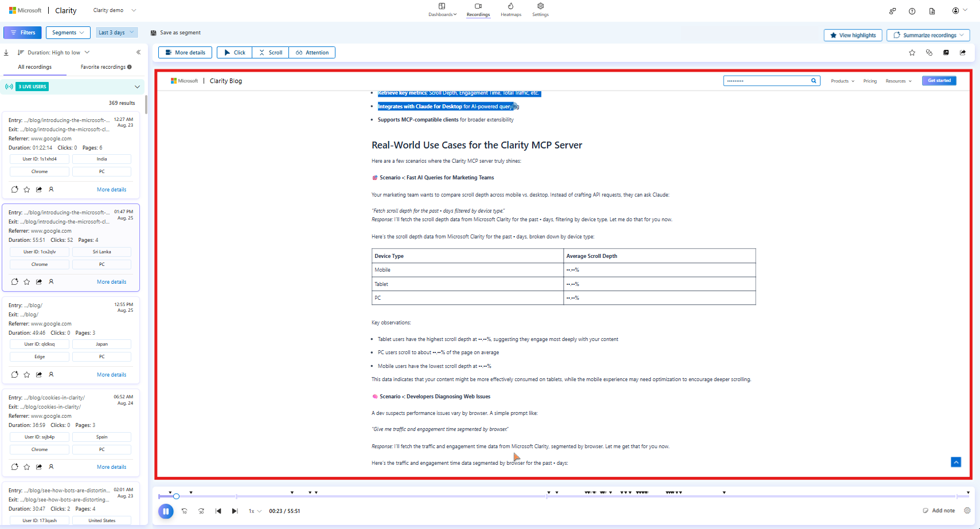Collapse the recordings side panel
Screen dimensions: 980x529
tap(138, 52)
